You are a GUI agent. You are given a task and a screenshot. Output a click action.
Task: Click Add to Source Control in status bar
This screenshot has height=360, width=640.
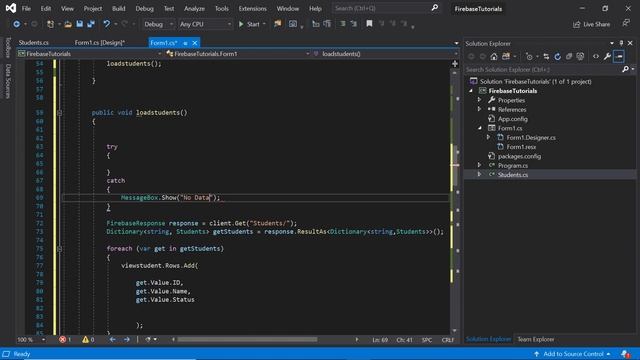[572, 354]
